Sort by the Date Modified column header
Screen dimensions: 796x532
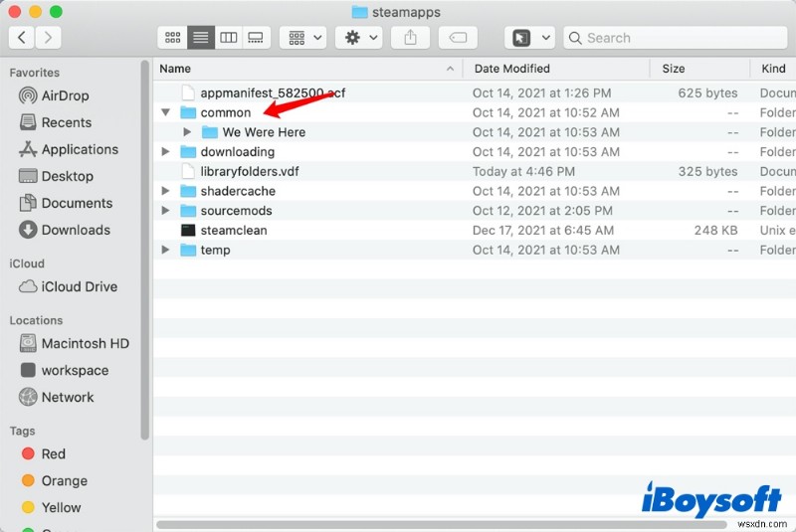click(x=511, y=69)
